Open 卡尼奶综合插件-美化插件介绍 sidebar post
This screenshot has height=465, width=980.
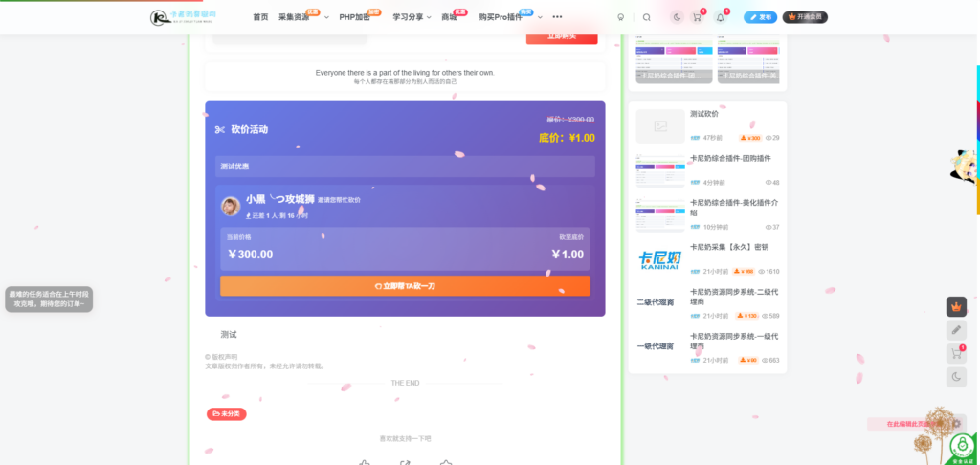(x=734, y=208)
